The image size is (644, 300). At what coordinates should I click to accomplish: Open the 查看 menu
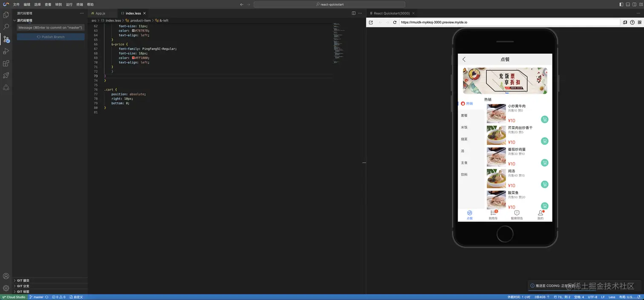coord(48,4)
